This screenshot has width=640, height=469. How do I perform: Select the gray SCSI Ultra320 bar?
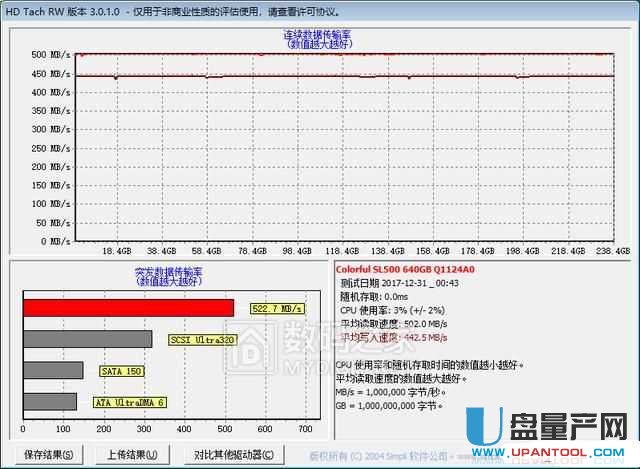point(87,339)
